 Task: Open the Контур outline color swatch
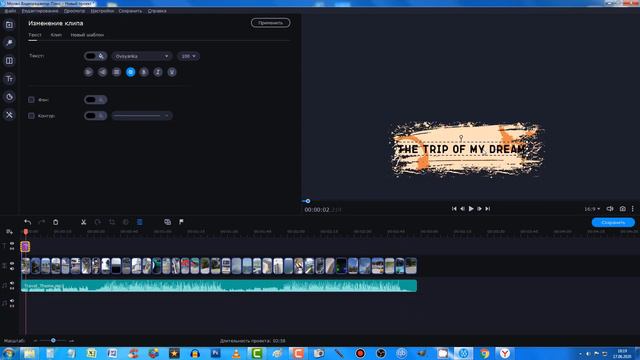click(96, 116)
